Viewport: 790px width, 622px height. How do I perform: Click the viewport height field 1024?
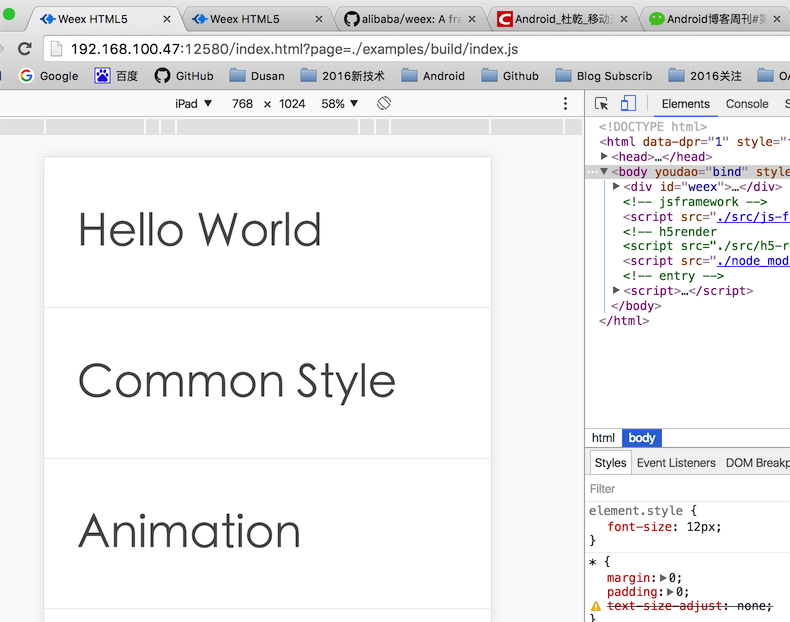(x=292, y=104)
